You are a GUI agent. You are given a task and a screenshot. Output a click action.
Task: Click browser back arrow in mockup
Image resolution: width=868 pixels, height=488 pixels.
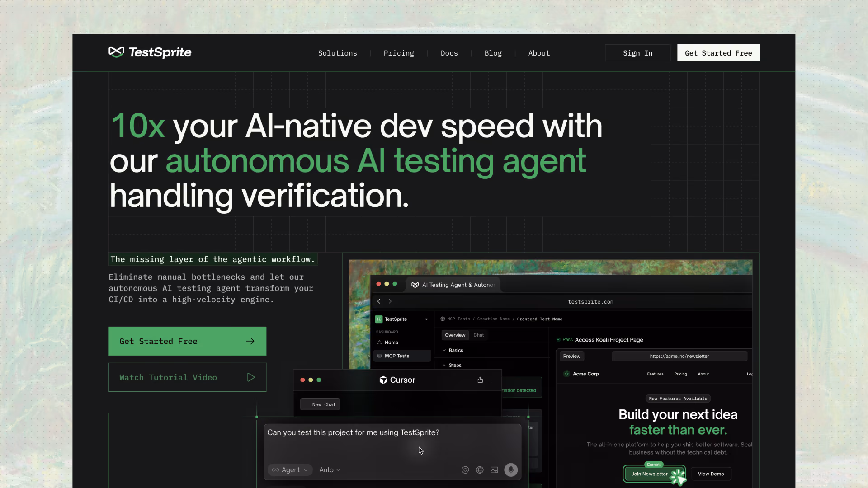coord(379,301)
